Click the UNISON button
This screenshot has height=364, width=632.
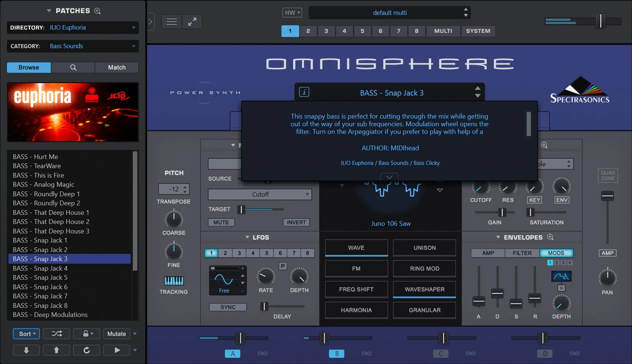(424, 248)
